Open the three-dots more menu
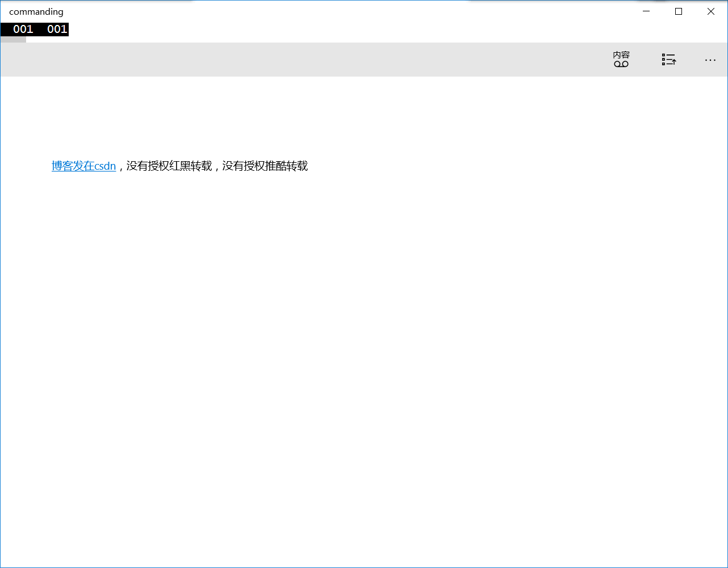The image size is (728, 568). pyautogui.click(x=710, y=60)
